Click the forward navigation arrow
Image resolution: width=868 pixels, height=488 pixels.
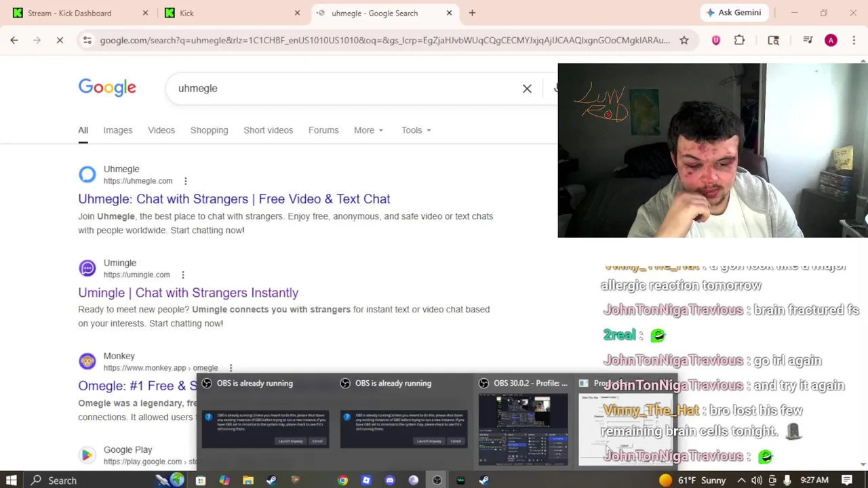click(x=37, y=40)
